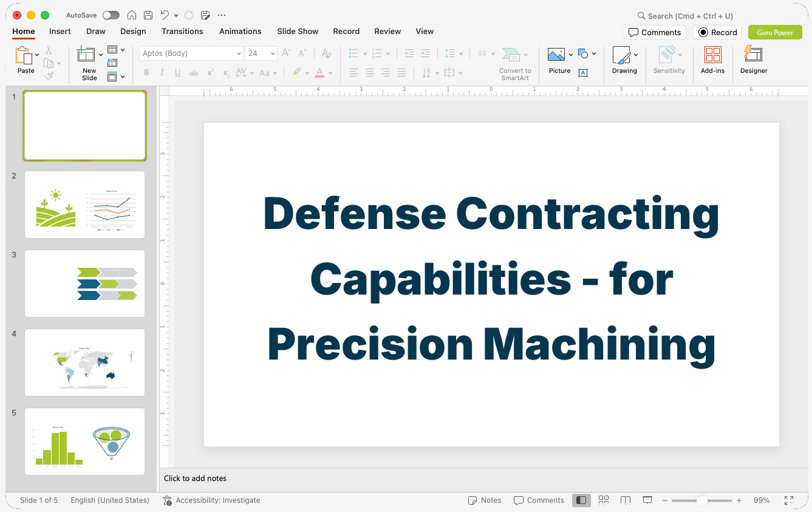
Task: Click the Format Painter brush icon
Action: [x=49, y=76]
